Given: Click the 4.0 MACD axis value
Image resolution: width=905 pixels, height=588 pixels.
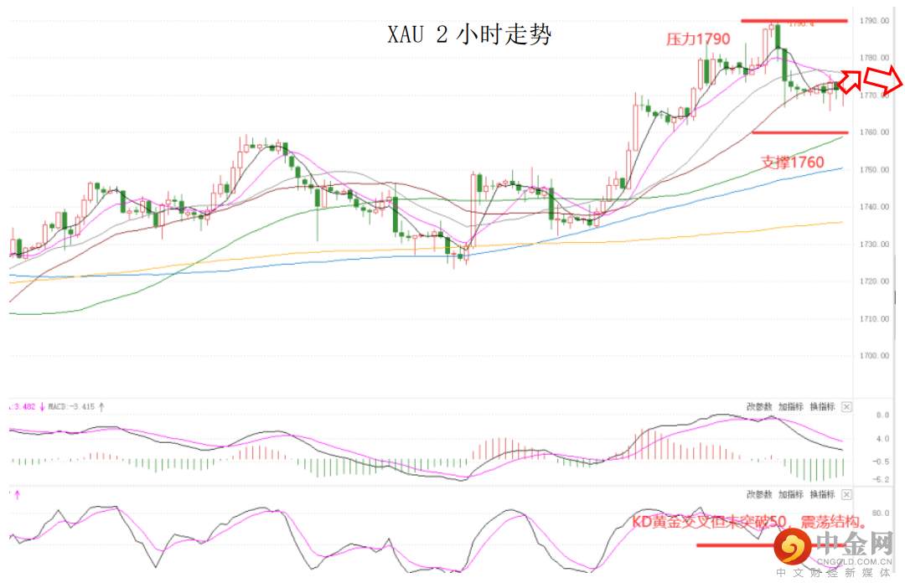Looking at the screenshot, I should (x=882, y=439).
